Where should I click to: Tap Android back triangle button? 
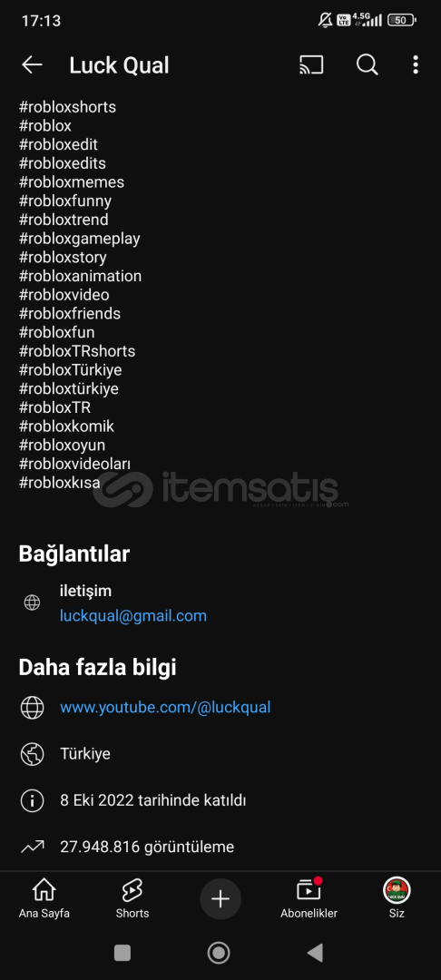[x=316, y=953]
